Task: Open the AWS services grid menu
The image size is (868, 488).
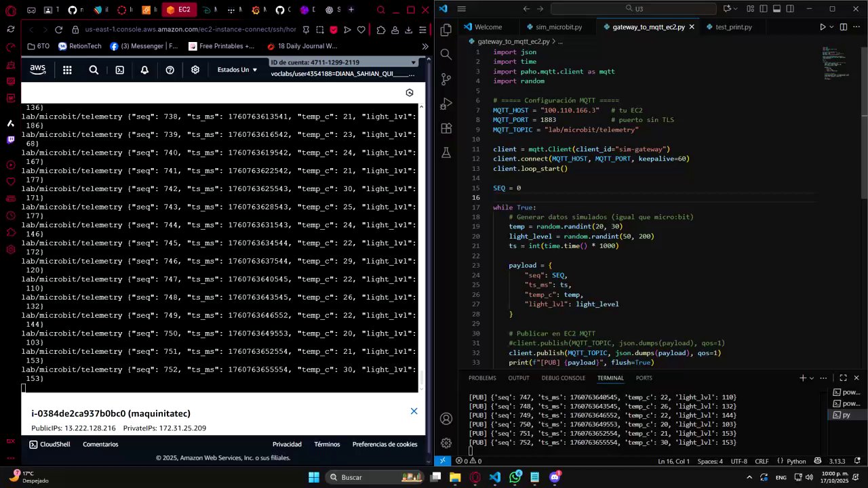Action: point(67,70)
